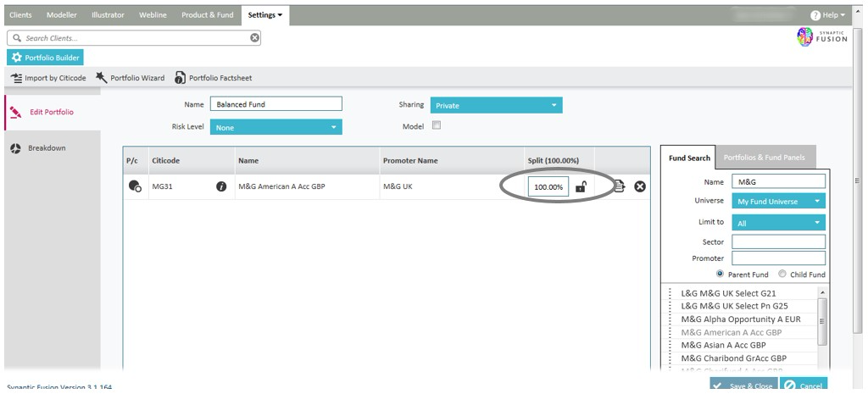Open the Webline tab
Image resolution: width=868 pixels, height=394 pixels.
(x=153, y=15)
